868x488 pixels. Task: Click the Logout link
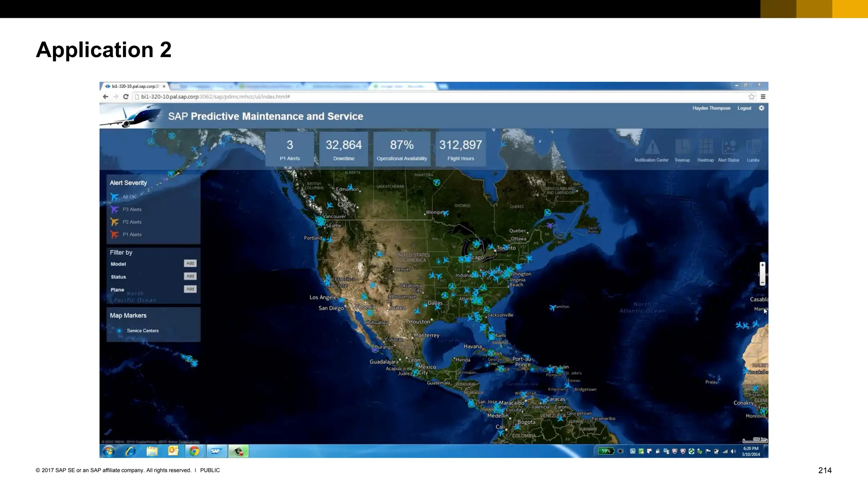pyautogui.click(x=744, y=108)
